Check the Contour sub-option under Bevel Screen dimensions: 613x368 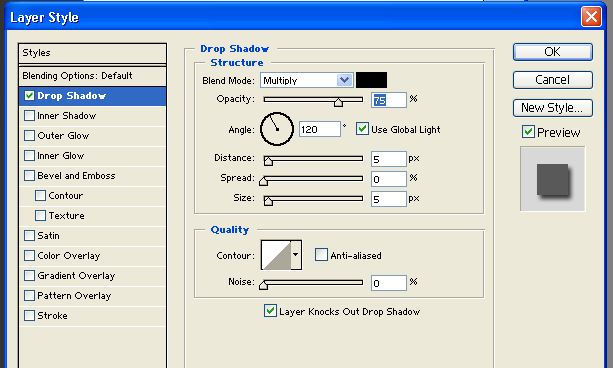coord(40,196)
